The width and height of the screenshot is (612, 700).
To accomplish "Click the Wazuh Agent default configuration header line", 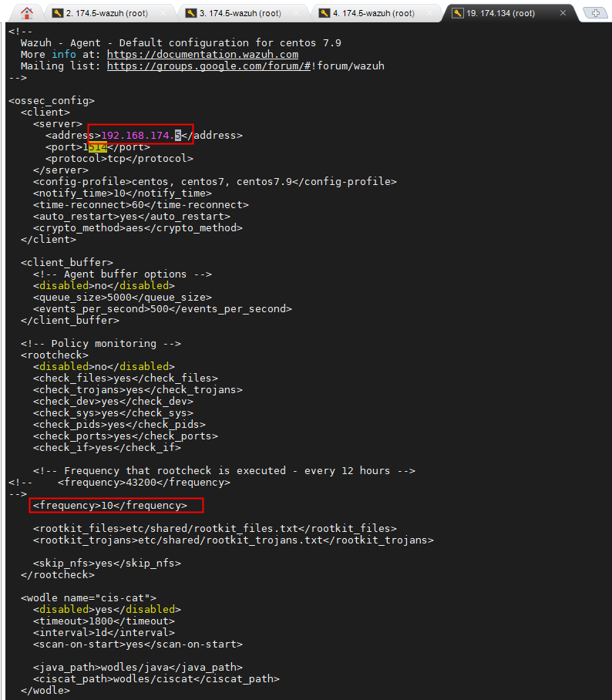I will [x=181, y=43].
